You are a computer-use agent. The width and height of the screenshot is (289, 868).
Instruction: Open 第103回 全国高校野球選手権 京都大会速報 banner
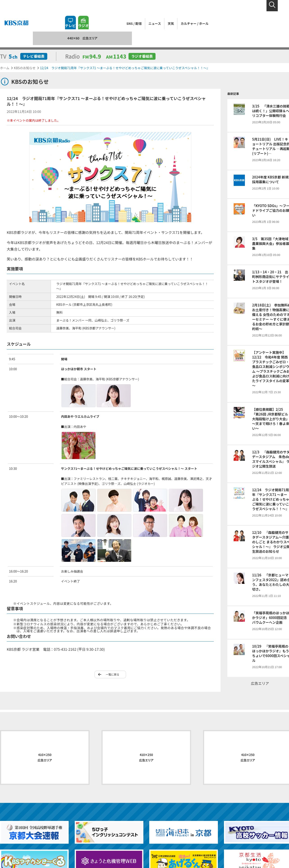[34, 832]
